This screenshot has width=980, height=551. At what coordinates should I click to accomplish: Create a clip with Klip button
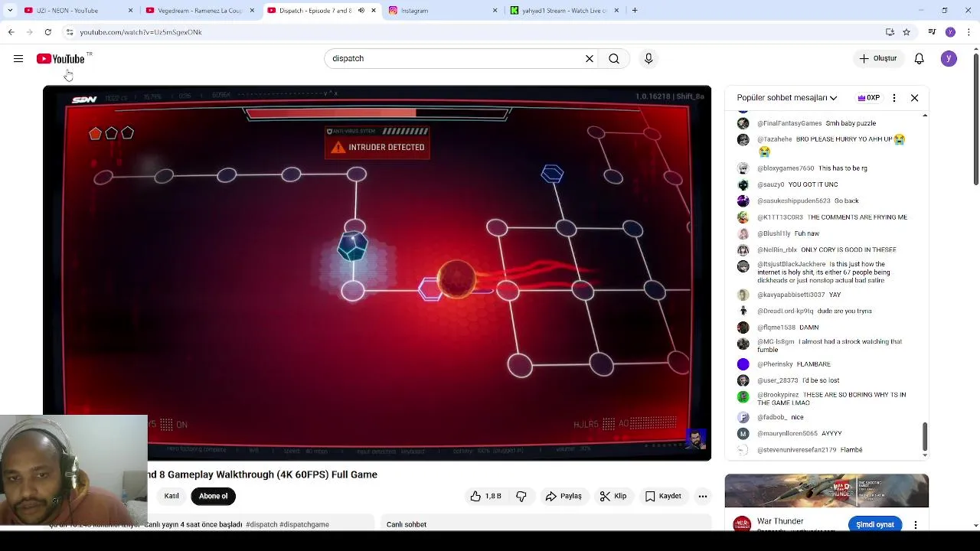point(613,496)
